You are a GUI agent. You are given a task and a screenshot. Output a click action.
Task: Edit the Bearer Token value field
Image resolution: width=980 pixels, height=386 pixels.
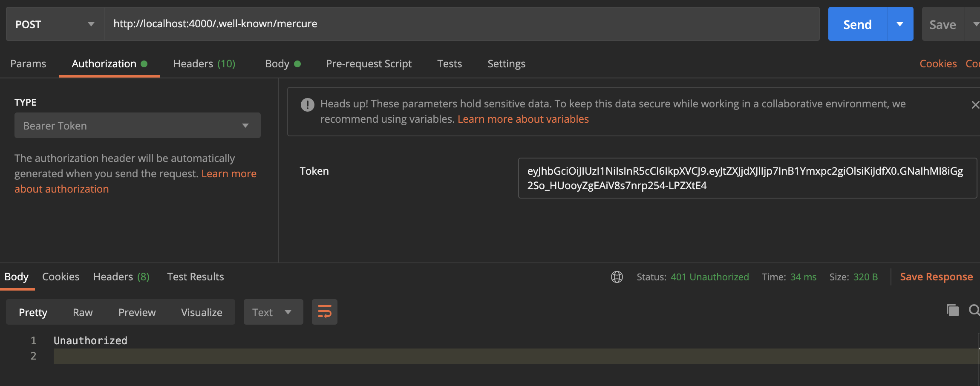click(x=747, y=178)
